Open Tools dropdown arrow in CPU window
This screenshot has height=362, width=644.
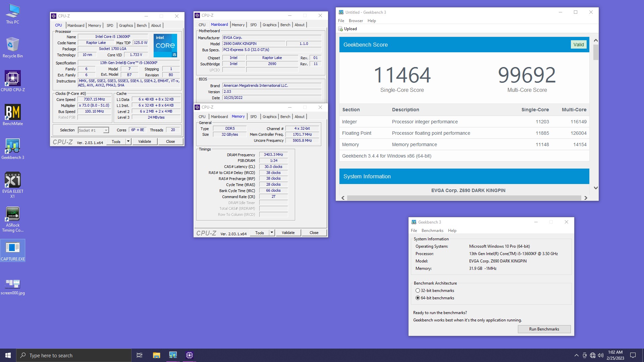128,141
